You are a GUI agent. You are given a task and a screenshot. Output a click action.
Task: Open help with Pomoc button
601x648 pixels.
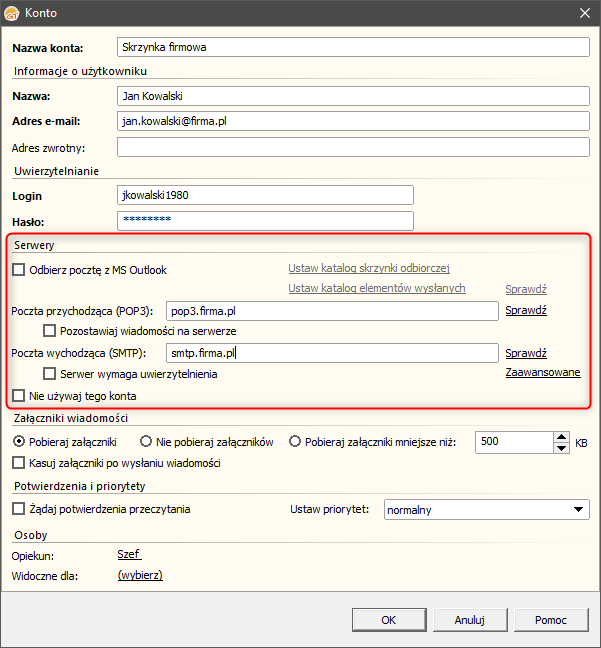(x=551, y=620)
